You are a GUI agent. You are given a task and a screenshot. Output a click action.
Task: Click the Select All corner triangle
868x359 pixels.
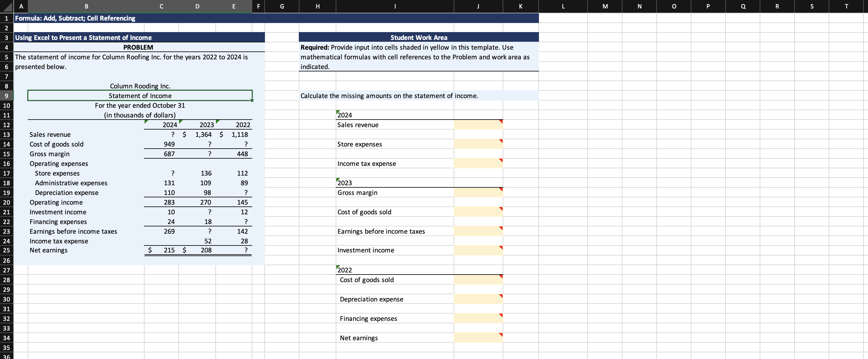(7, 6)
